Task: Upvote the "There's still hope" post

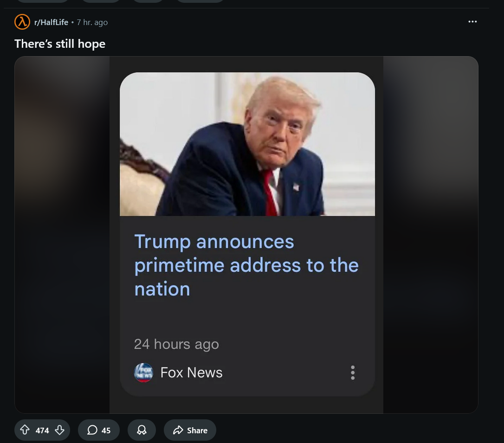Action: tap(25, 430)
